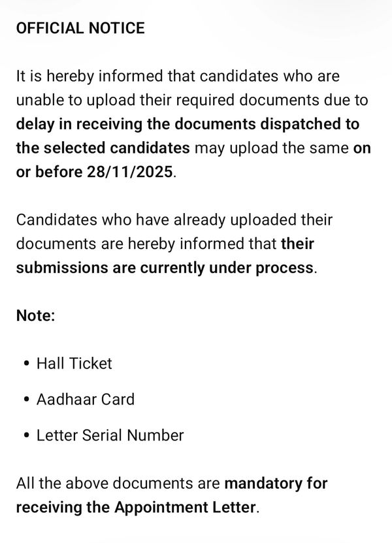The height and width of the screenshot is (543, 392).
Task: Select bold text "submissions are currently under process"
Action: 165,268
